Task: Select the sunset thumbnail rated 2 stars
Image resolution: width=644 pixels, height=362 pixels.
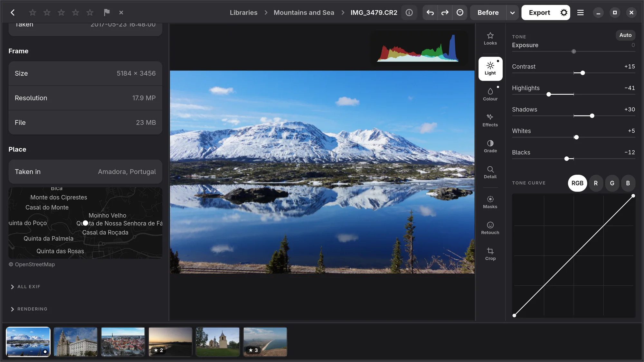Action: pyautogui.click(x=170, y=342)
